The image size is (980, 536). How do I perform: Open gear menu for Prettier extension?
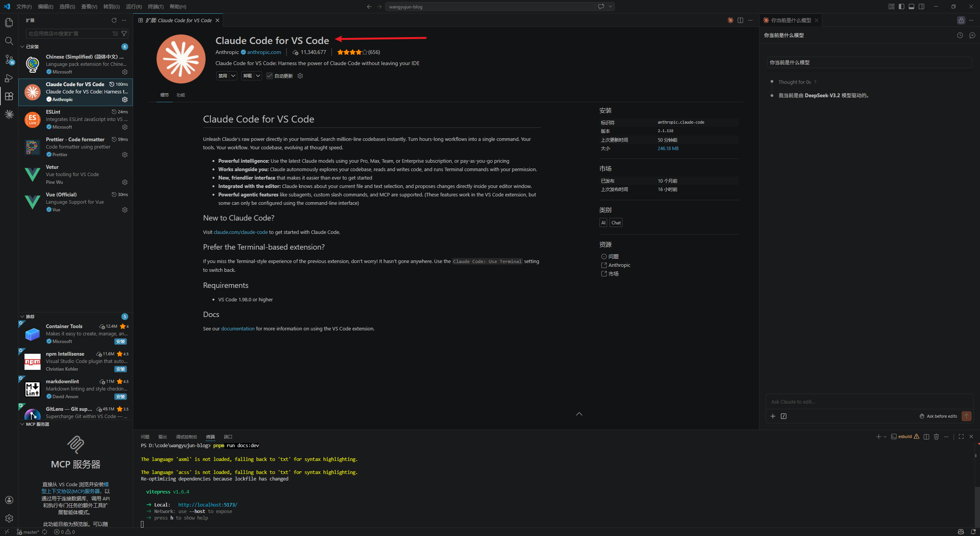click(125, 155)
